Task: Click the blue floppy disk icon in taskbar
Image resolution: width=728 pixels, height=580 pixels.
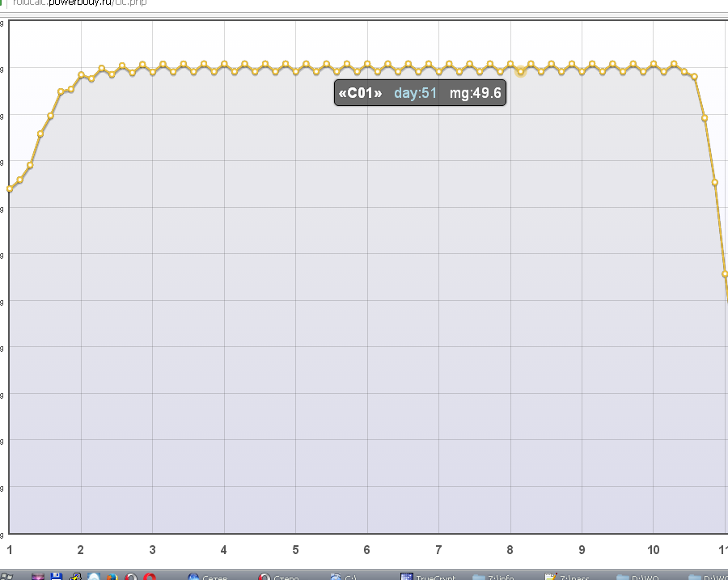Action: point(57,576)
